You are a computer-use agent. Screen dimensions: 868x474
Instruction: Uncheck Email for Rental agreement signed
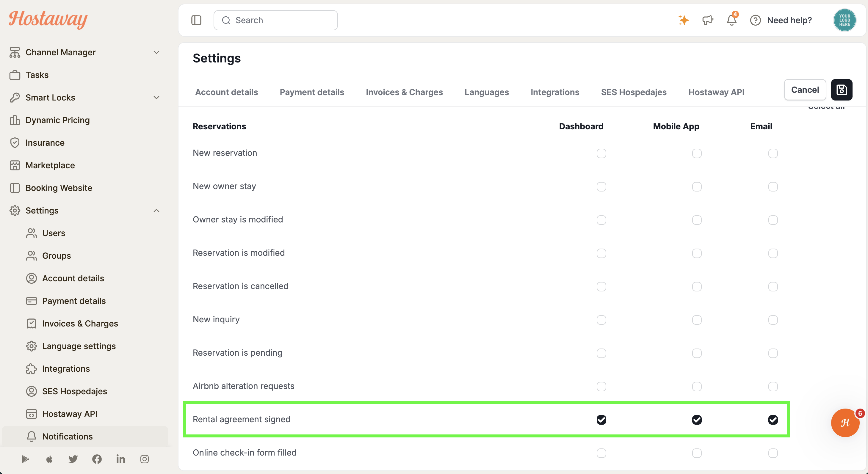pyautogui.click(x=773, y=420)
